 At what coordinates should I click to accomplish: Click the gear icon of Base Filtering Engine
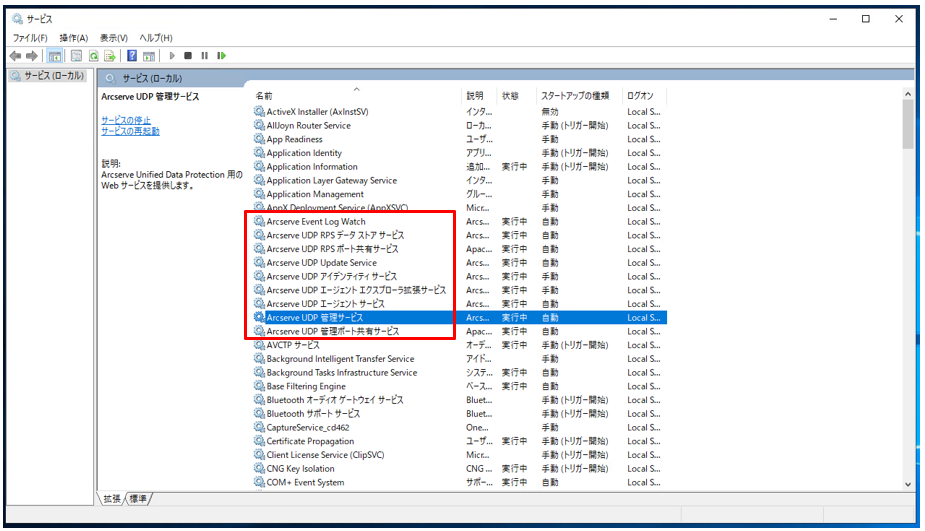click(x=259, y=386)
